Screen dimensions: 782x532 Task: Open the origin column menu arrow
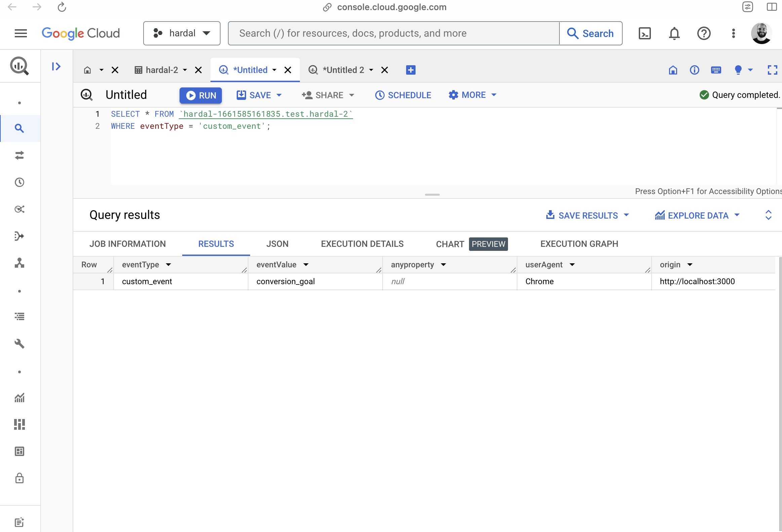click(x=690, y=265)
